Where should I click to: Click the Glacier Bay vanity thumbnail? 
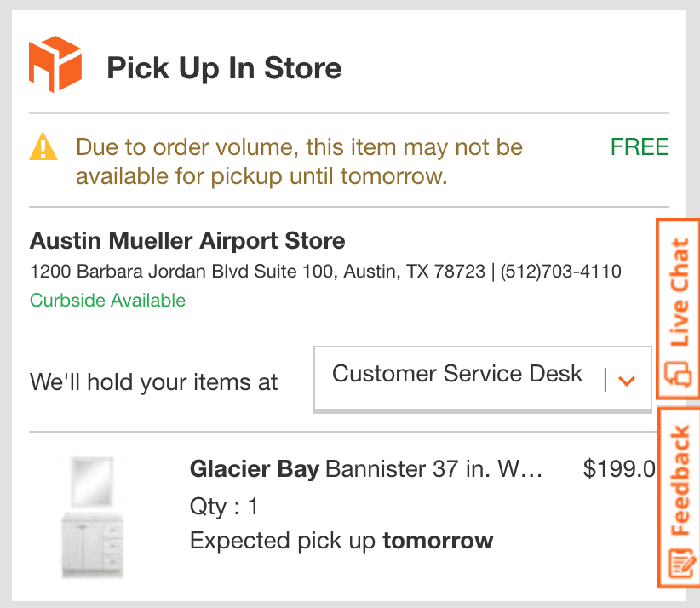coord(94,517)
